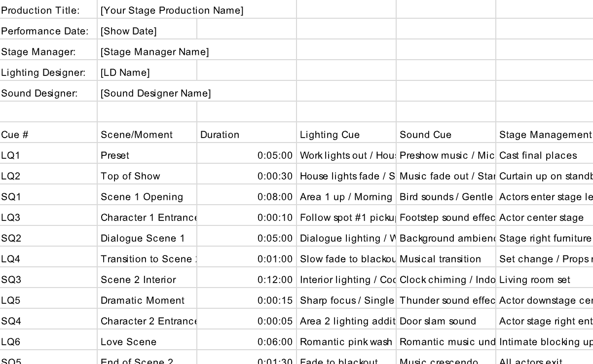Select the Sound Cue header cell

pos(446,135)
